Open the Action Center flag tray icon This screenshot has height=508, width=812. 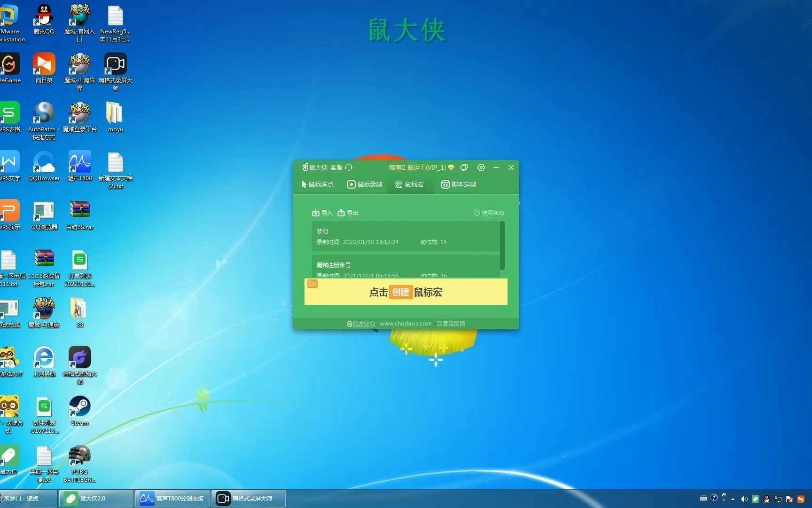pos(789,499)
